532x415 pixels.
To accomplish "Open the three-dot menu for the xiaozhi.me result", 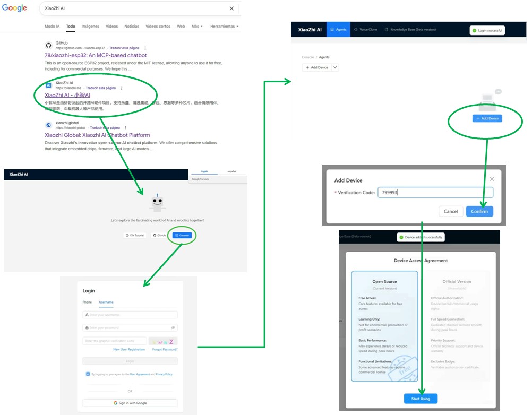I will point(122,88).
